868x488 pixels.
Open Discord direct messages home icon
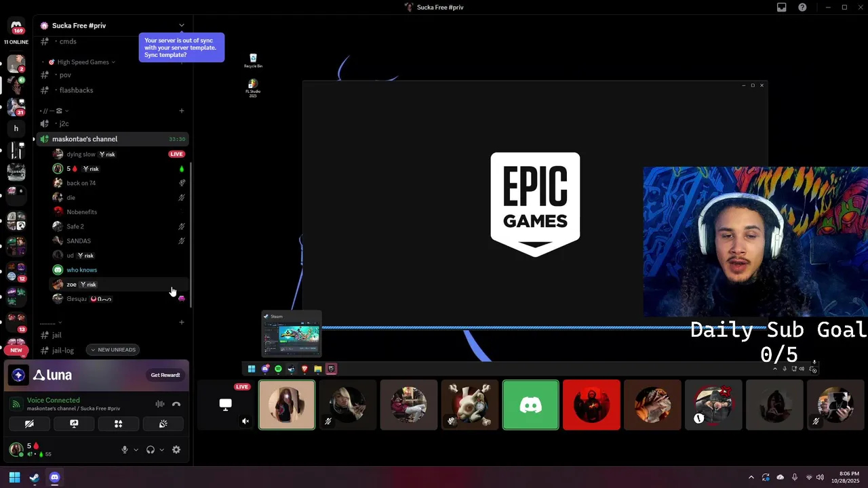pos(16,26)
